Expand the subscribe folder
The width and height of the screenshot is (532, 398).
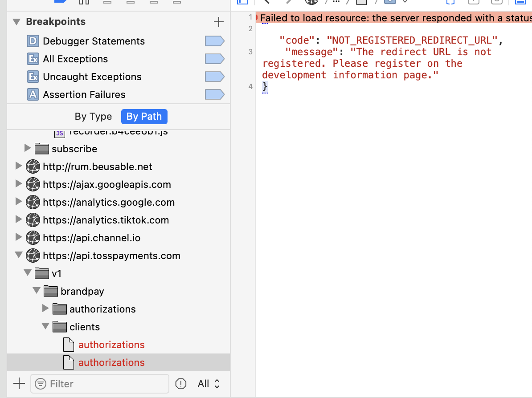pyautogui.click(x=28, y=148)
